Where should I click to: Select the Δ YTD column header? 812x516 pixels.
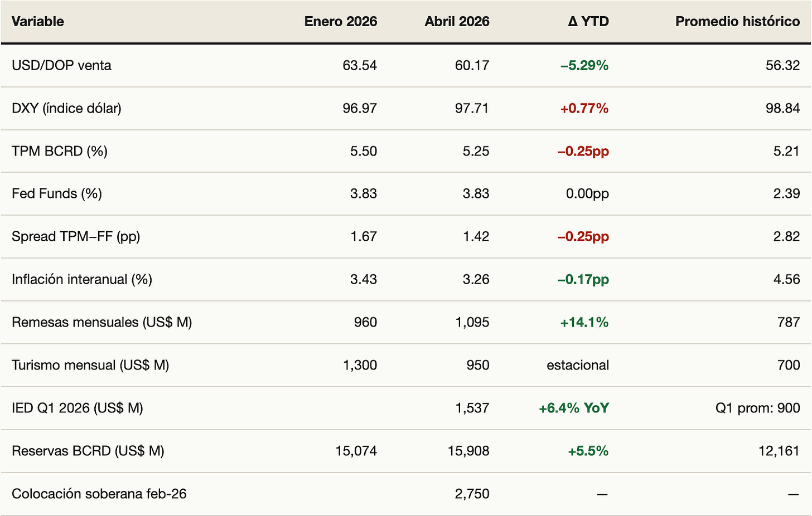tap(588, 22)
